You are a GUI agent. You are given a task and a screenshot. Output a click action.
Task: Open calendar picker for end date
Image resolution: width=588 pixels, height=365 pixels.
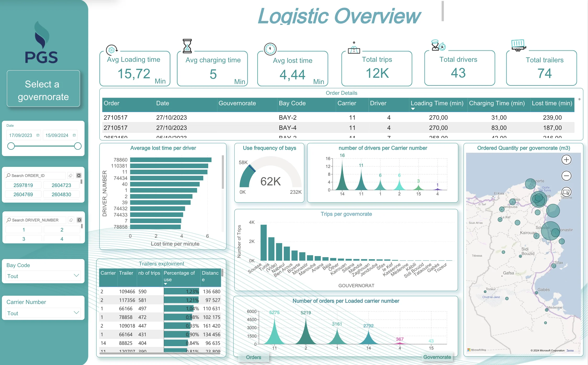point(74,135)
